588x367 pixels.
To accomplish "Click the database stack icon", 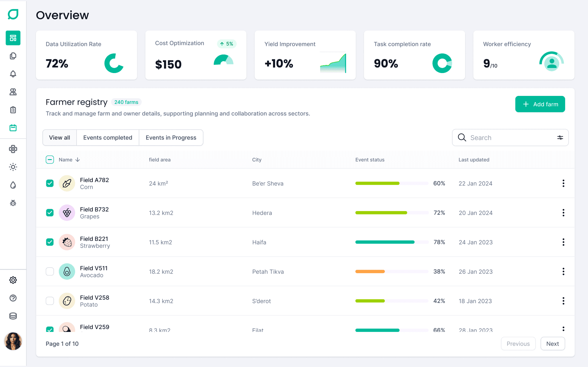I will pyautogui.click(x=13, y=316).
